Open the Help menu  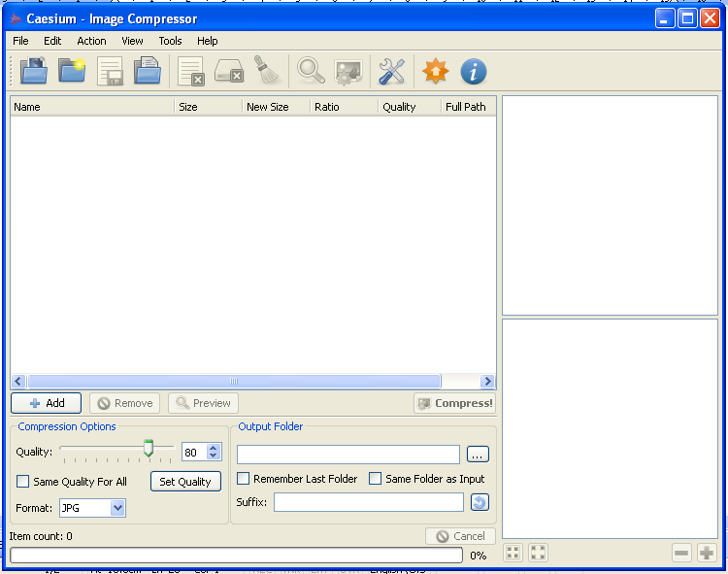tap(207, 41)
